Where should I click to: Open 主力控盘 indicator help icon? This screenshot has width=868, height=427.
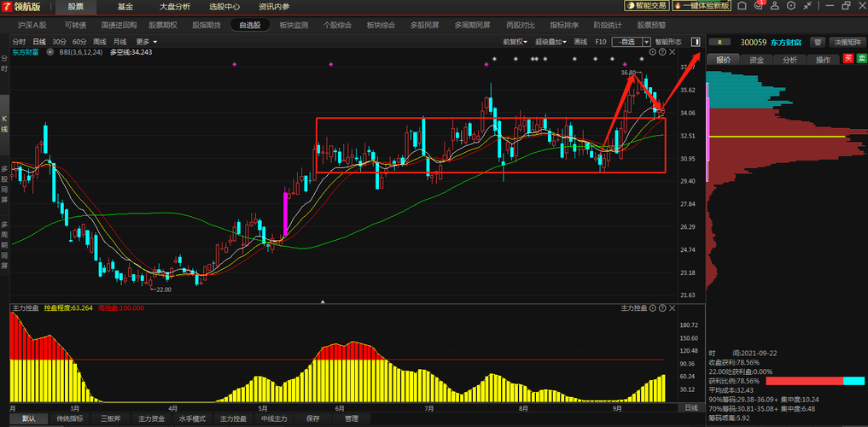point(662,308)
